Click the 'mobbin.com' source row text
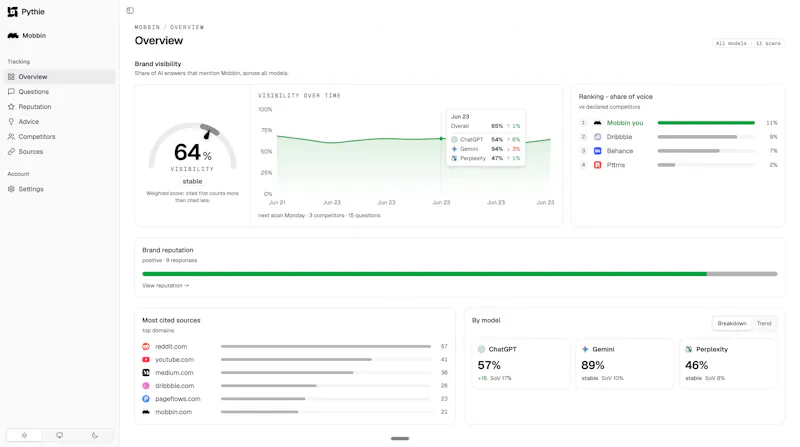 point(173,412)
